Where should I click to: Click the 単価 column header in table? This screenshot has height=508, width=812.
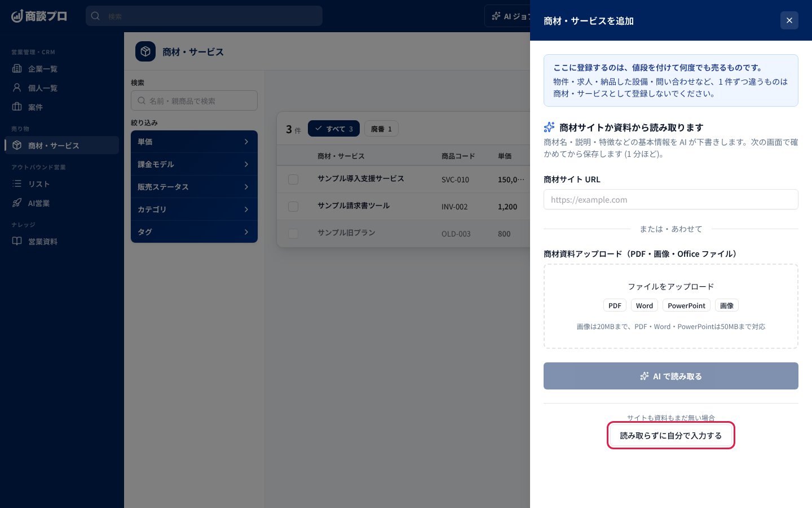(505, 156)
